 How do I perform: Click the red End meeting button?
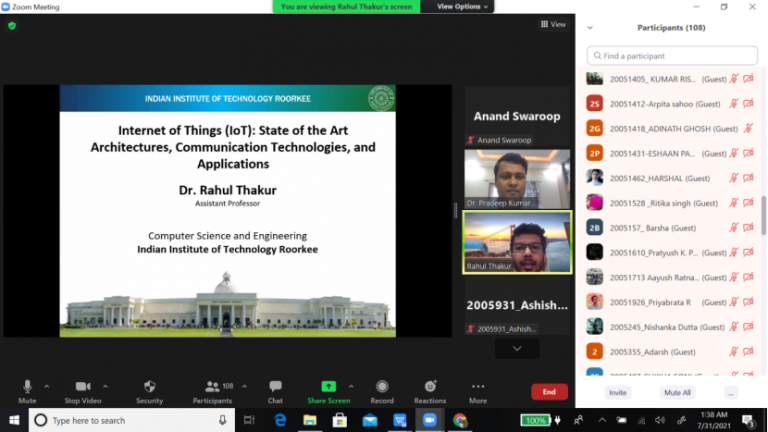pos(549,392)
